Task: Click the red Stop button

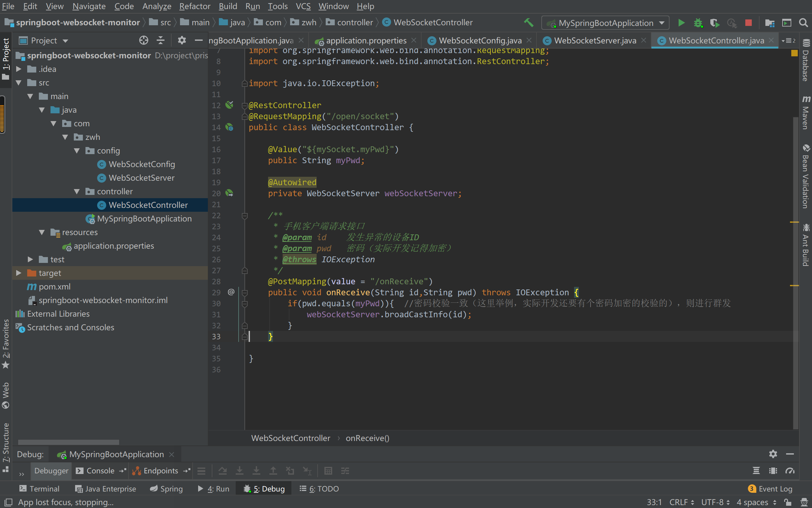Action: tap(748, 23)
